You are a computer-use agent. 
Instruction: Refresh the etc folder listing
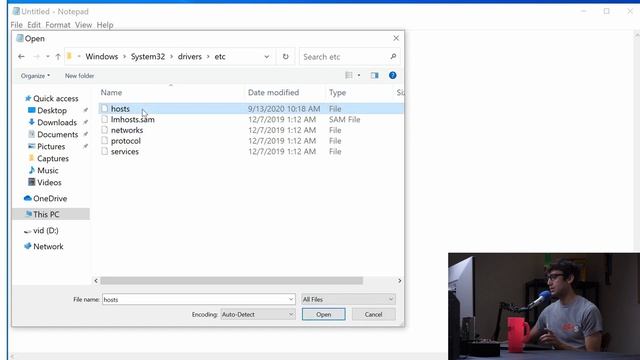click(x=285, y=57)
